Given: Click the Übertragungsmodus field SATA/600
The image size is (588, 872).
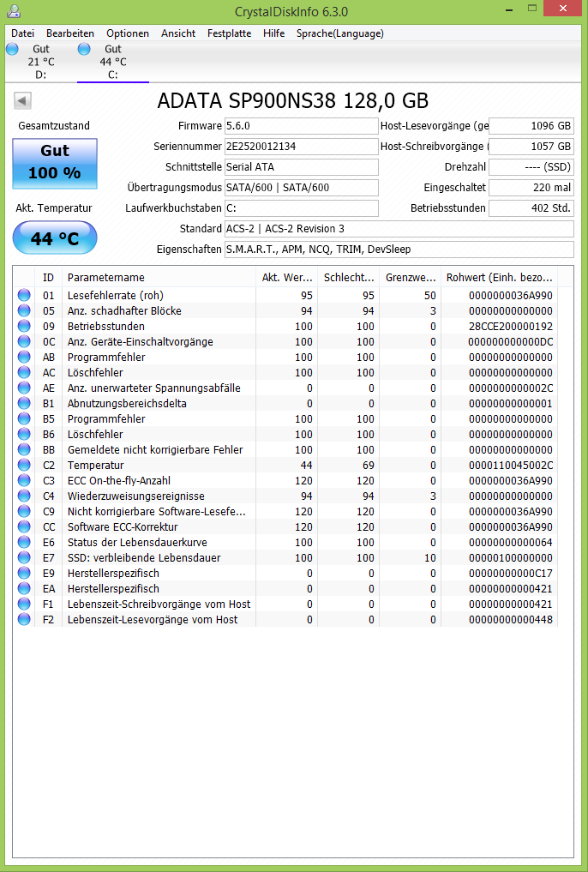Looking at the screenshot, I should pyautogui.click(x=301, y=188).
